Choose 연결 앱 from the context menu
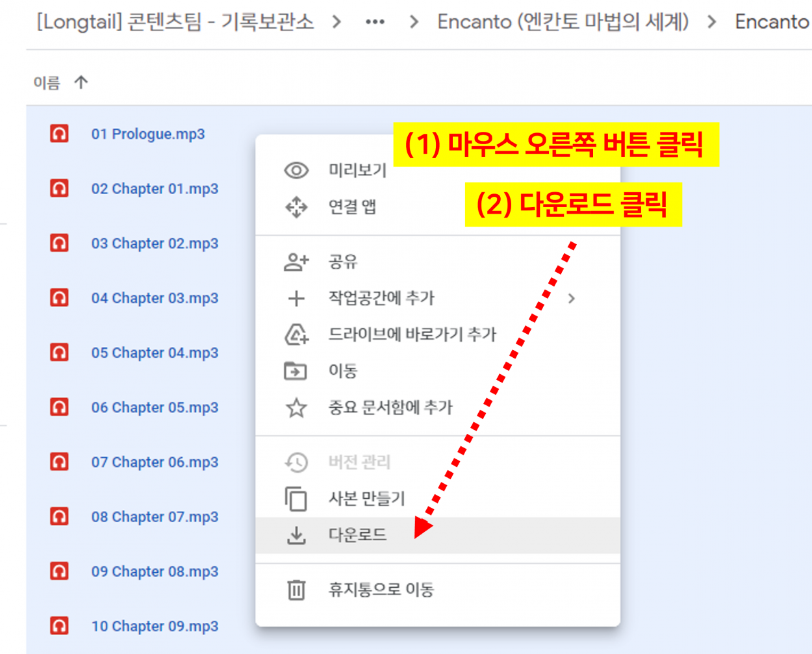812x654 pixels. 352,207
